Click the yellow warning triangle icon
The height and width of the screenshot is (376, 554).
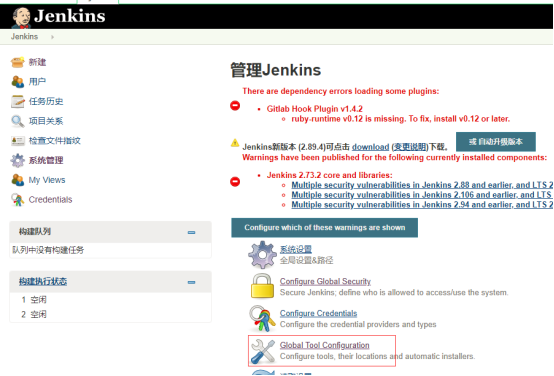[235, 143]
